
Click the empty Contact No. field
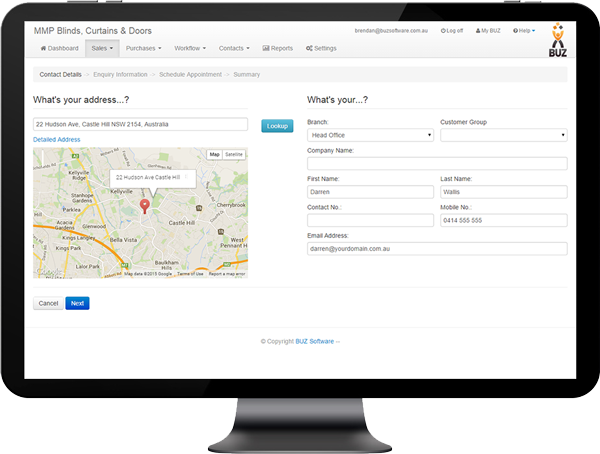pos(370,220)
